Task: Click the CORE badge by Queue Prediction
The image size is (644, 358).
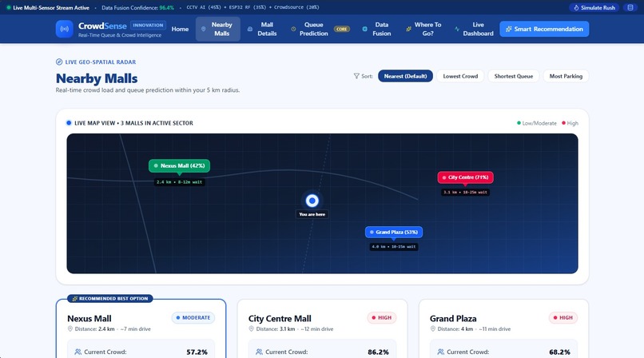Action: 342,29
